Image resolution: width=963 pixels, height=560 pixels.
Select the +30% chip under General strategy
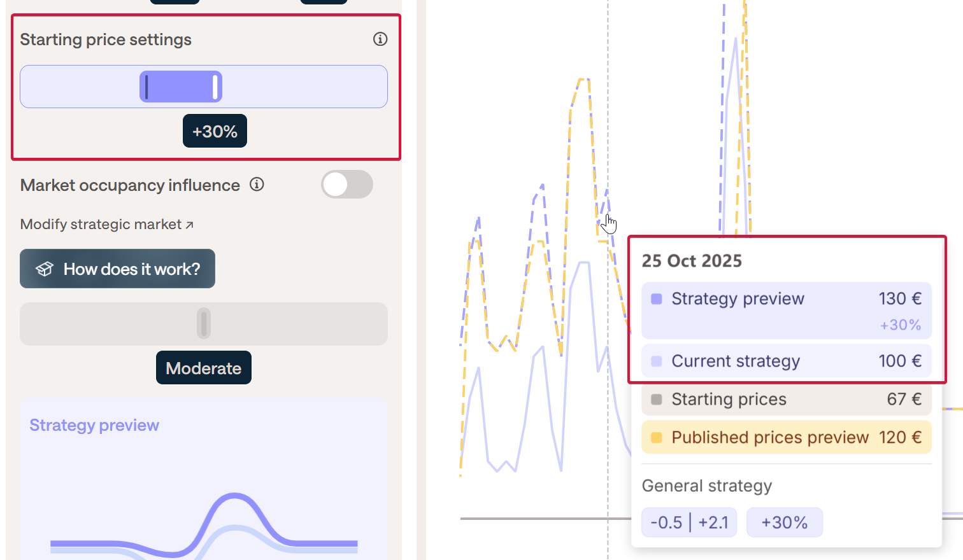tap(784, 522)
